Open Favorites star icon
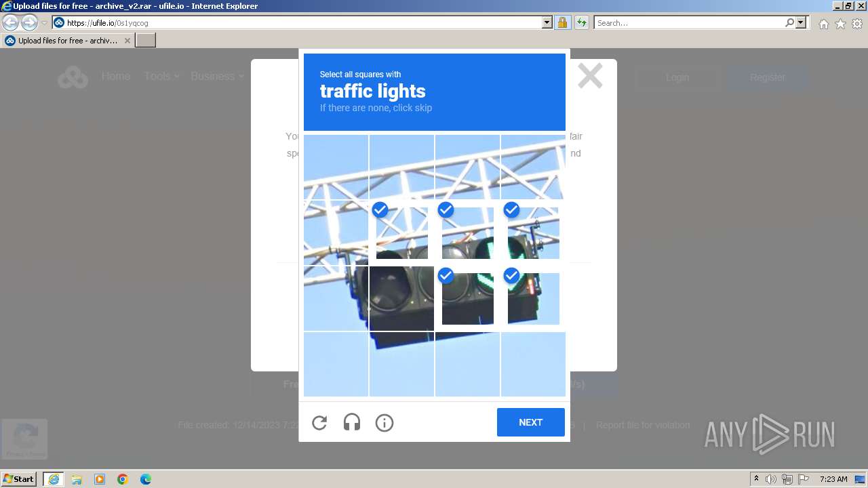 pos(840,24)
